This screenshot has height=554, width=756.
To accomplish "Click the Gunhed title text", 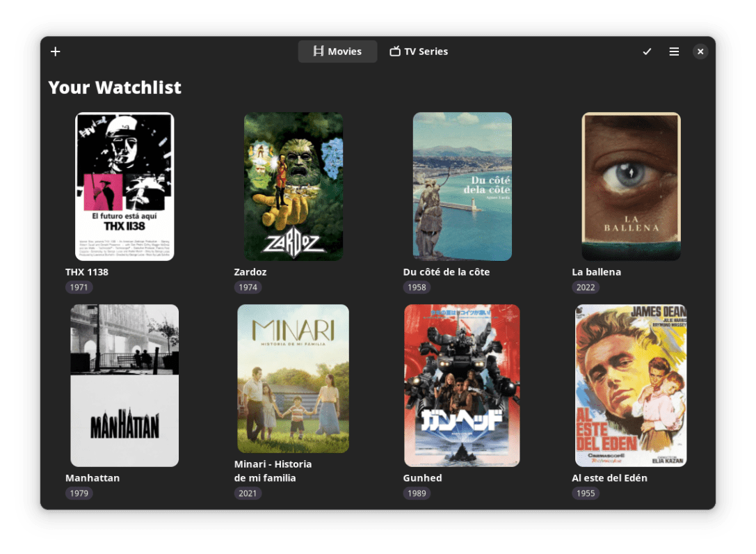I will click(x=422, y=478).
